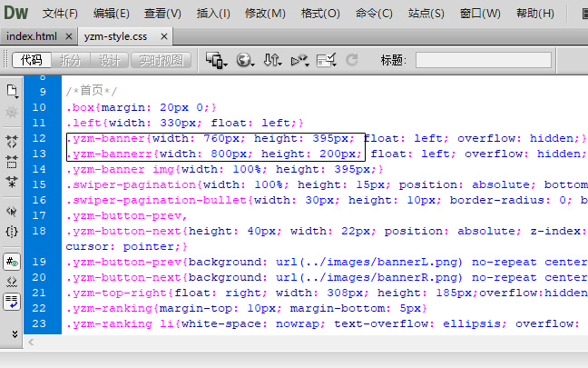Toggle line numbers in coding toolbar

pyautogui.click(x=13, y=262)
